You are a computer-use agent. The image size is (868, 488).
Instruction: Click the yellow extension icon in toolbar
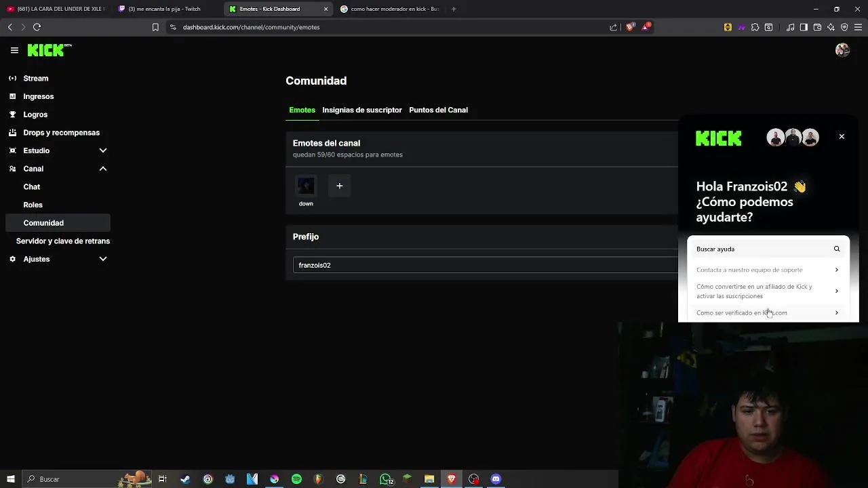[x=728, y=27]
